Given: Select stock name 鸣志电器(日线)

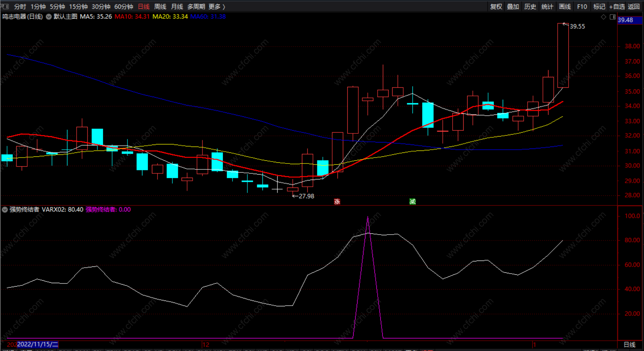Looking at the screenshot, I should click(22, 17).
